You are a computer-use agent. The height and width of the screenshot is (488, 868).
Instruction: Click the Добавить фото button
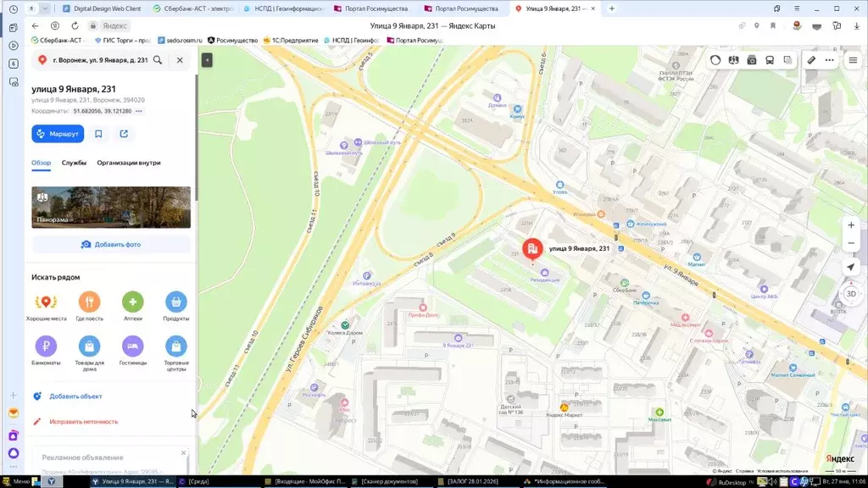click(111, 244)
